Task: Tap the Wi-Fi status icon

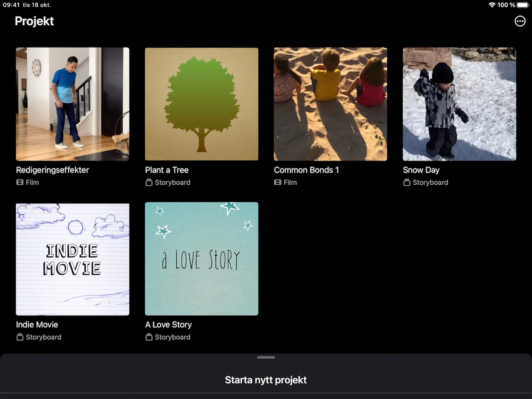Action: [492, 5]
